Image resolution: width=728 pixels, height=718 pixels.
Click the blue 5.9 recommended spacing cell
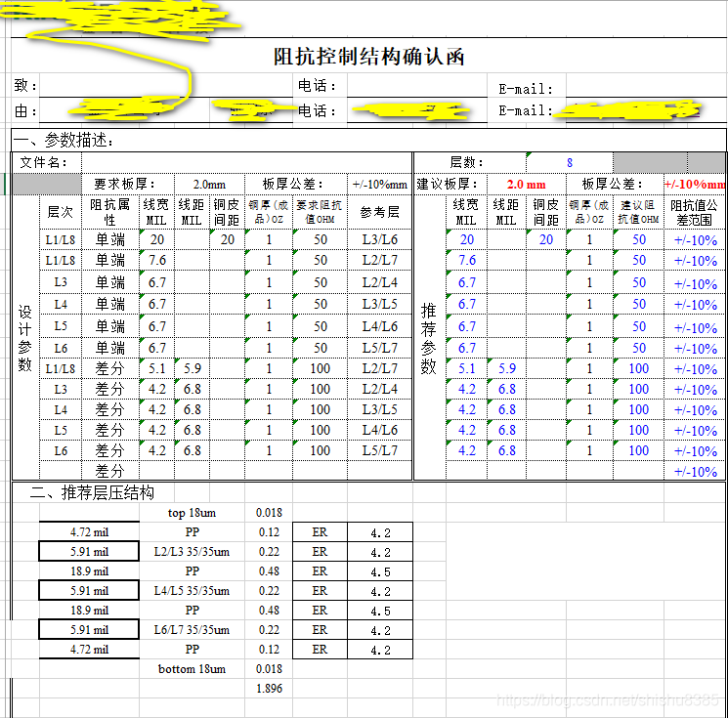pyautogui.click(x=506, y=368)
